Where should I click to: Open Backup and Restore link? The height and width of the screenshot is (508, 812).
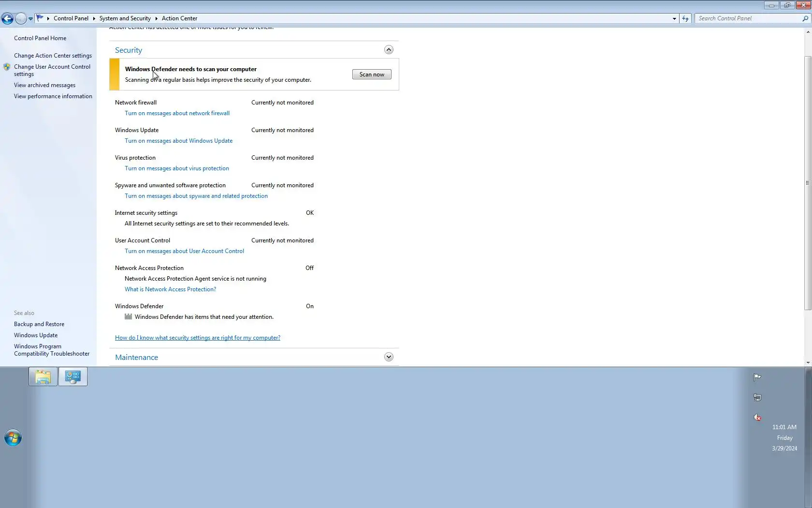(x=39, y=324)
